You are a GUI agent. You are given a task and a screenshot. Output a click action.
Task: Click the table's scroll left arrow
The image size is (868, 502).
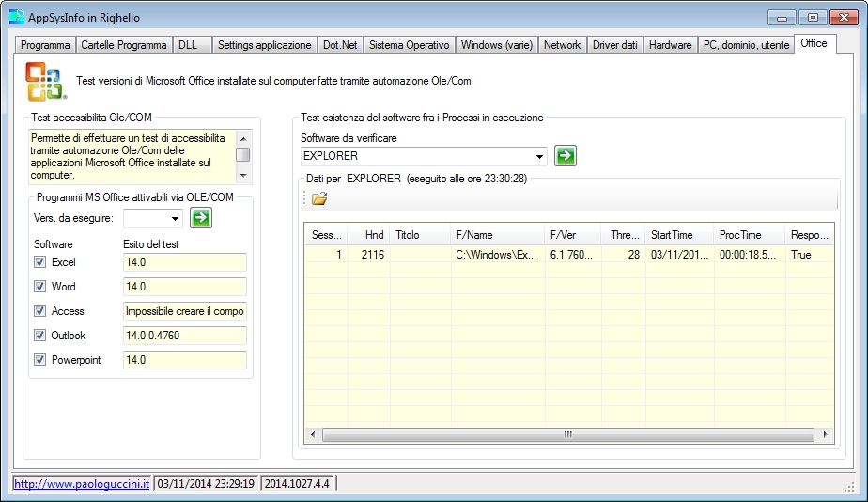pos(313,434)
